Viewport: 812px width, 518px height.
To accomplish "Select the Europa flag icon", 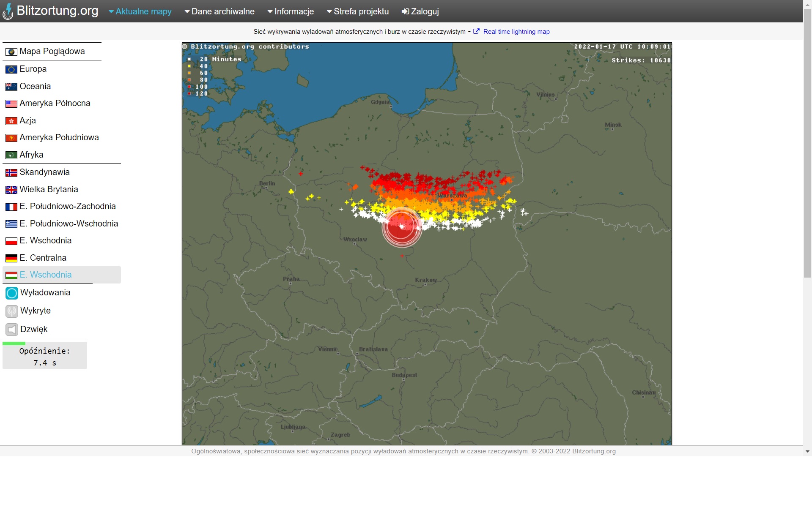I will pos(11,70).
